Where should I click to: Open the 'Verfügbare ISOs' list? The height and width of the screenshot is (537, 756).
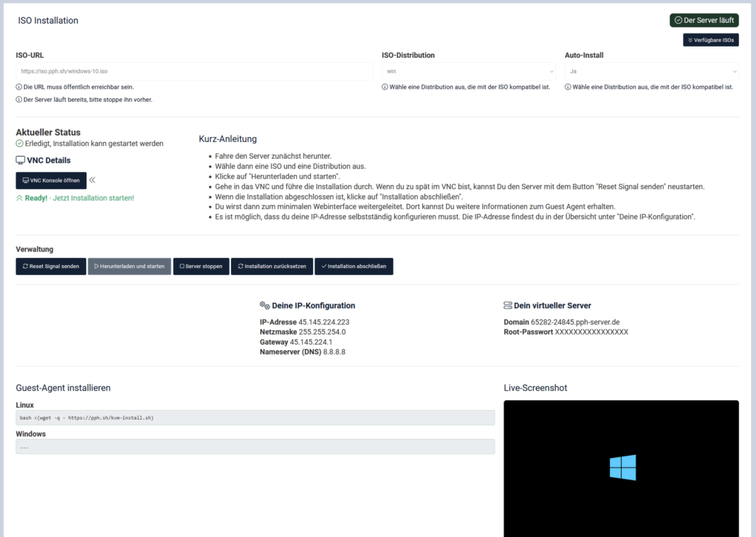tap(711, 40)
